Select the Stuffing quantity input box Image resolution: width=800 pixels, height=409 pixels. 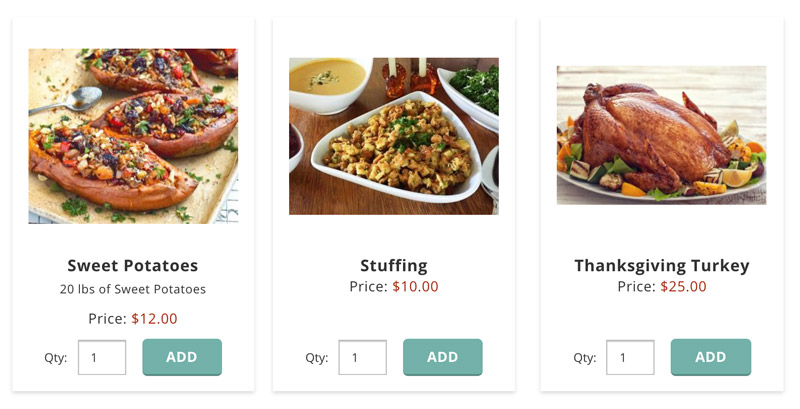click(362, 358)
